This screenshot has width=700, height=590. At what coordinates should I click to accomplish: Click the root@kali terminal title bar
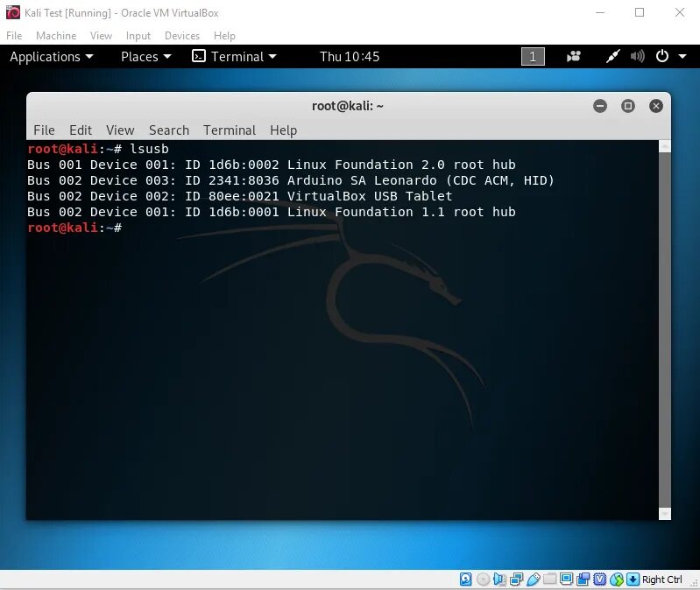(x=347, y=106)
